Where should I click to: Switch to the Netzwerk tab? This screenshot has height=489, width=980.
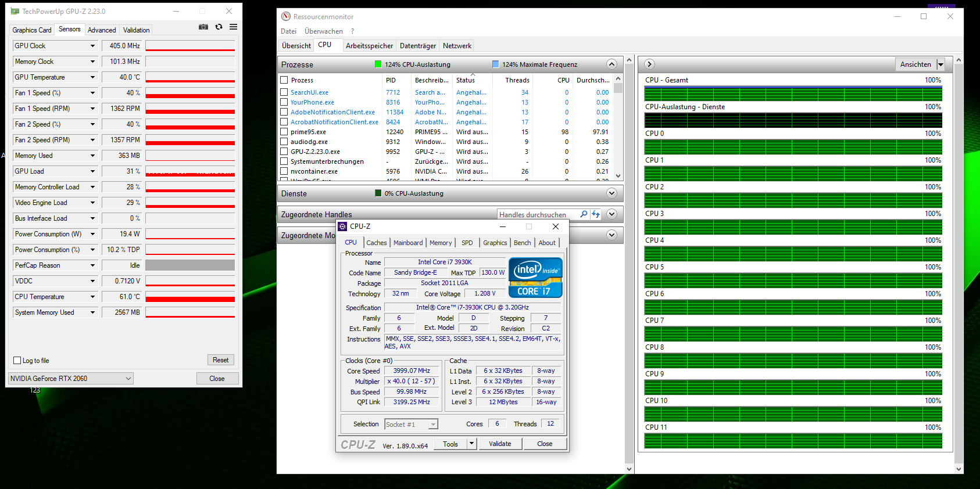click(x=457, y=46)
